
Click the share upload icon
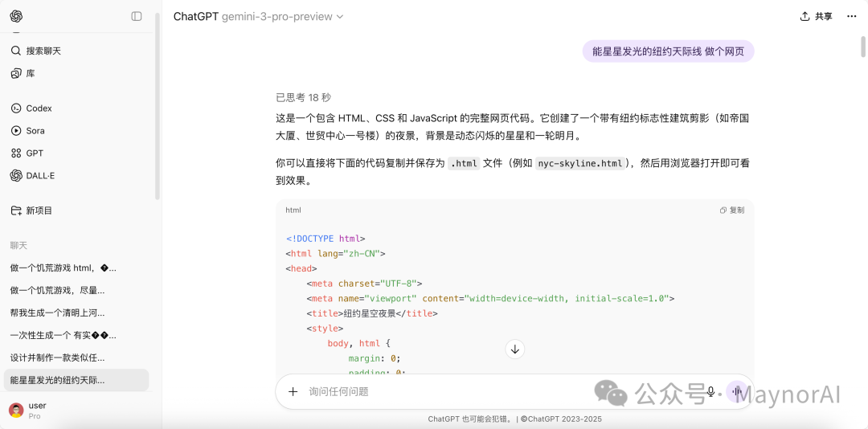(x=805, y=17)
